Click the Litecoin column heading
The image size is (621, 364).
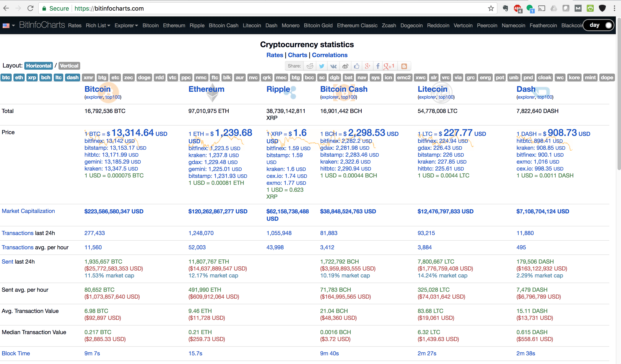pos(432,89)
